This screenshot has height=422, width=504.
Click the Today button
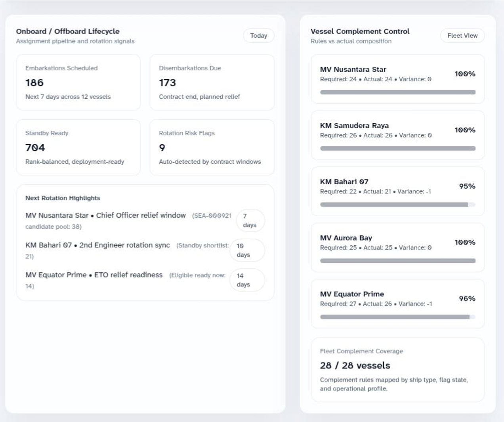pos(258,36)
